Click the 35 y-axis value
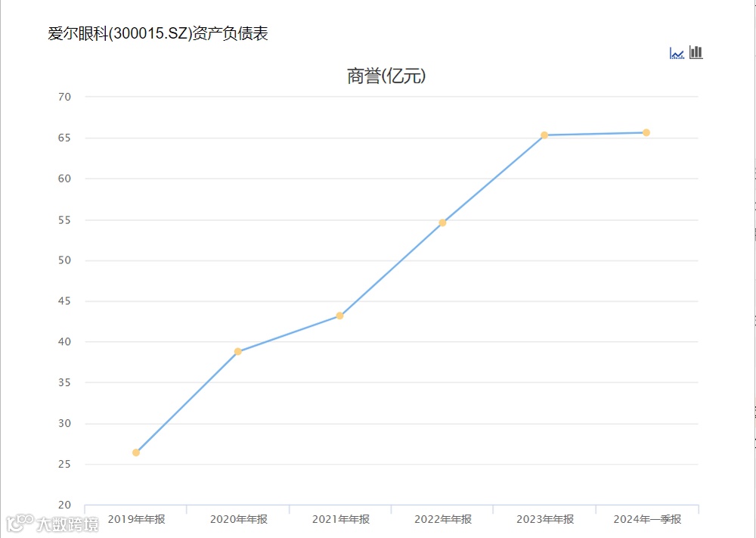This screenshot has height=538, width=756. (64, 383)
